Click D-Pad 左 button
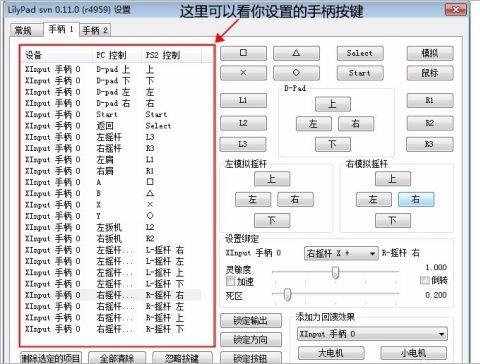The width and height of the screenshot is (480, 364). (314, 124)
